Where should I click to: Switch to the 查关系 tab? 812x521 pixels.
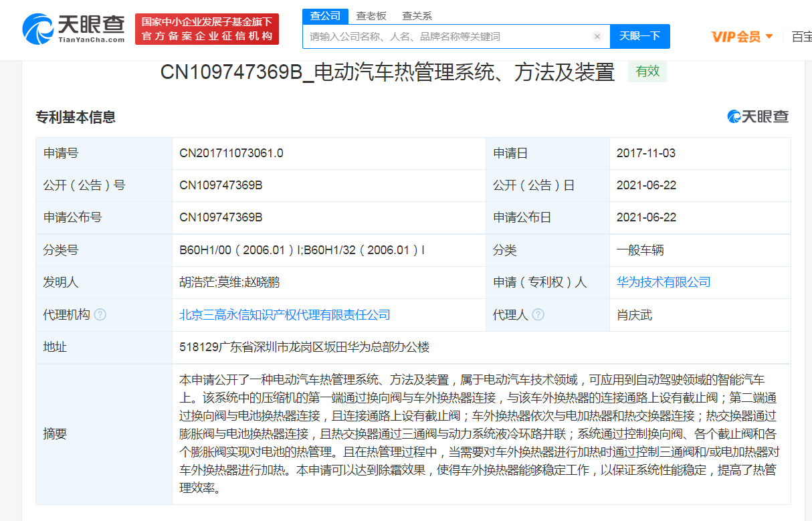coord(417,16)
